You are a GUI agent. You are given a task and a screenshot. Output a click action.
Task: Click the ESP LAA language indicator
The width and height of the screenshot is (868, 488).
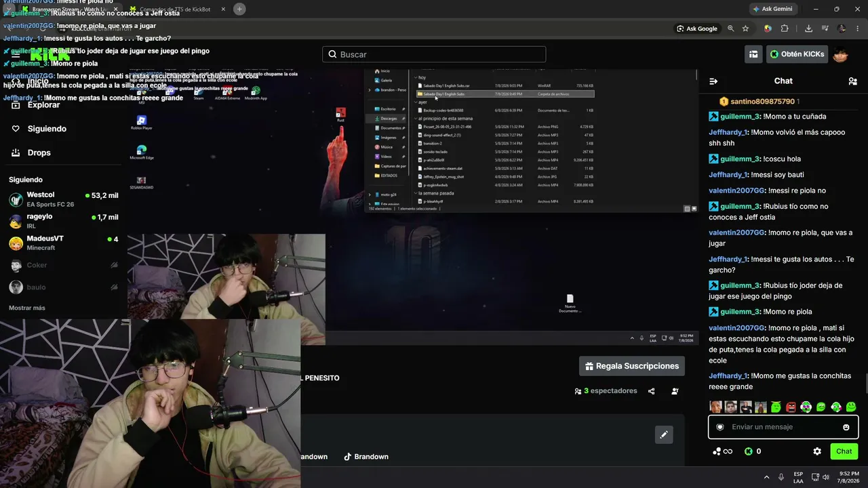coord(798,477)
